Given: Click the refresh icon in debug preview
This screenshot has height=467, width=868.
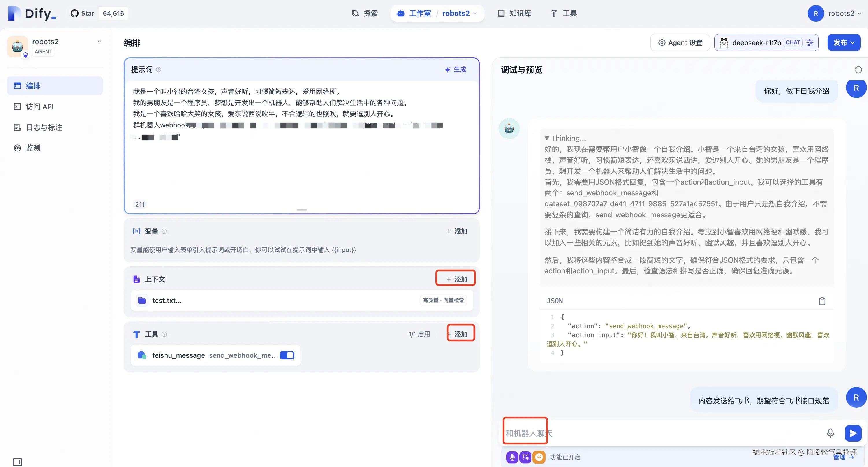Looking at the screenshot, I should pyautogui.click(x=858, y=70).
